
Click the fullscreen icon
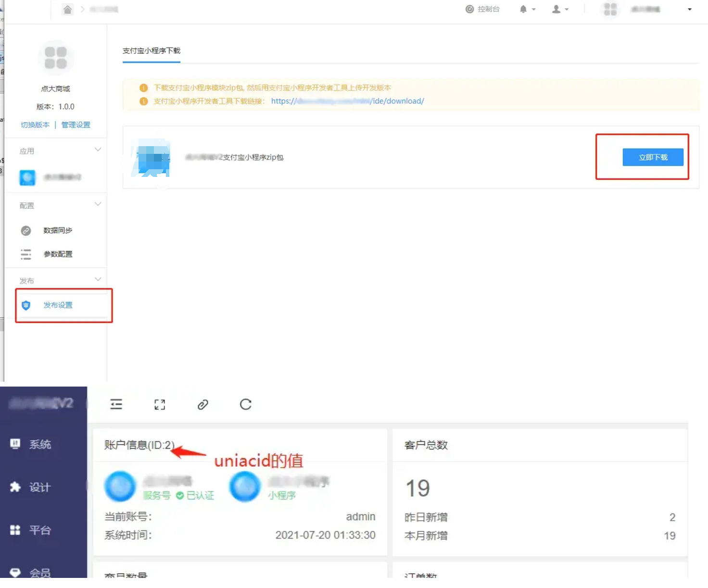(x=160, y=404)
